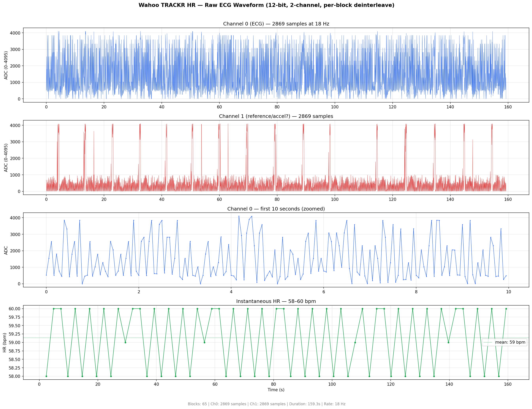Click the "58.25" y-axis tick label
This screenshot has width=532, height=409.
pyautogui.click(x=15, y=368)
